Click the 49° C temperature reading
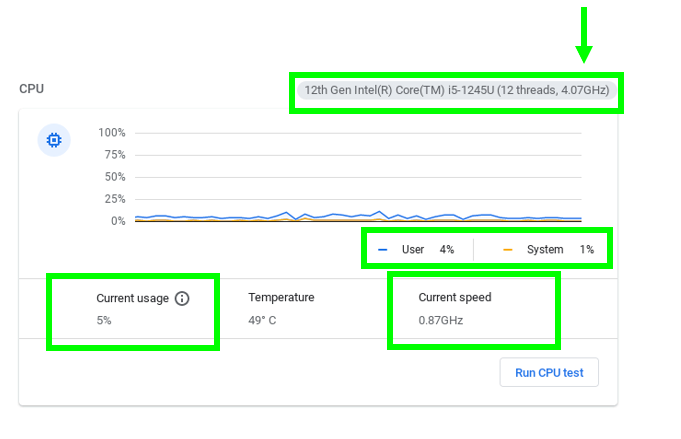The height and width of the screenshot is (439, 681). point(262,320)
